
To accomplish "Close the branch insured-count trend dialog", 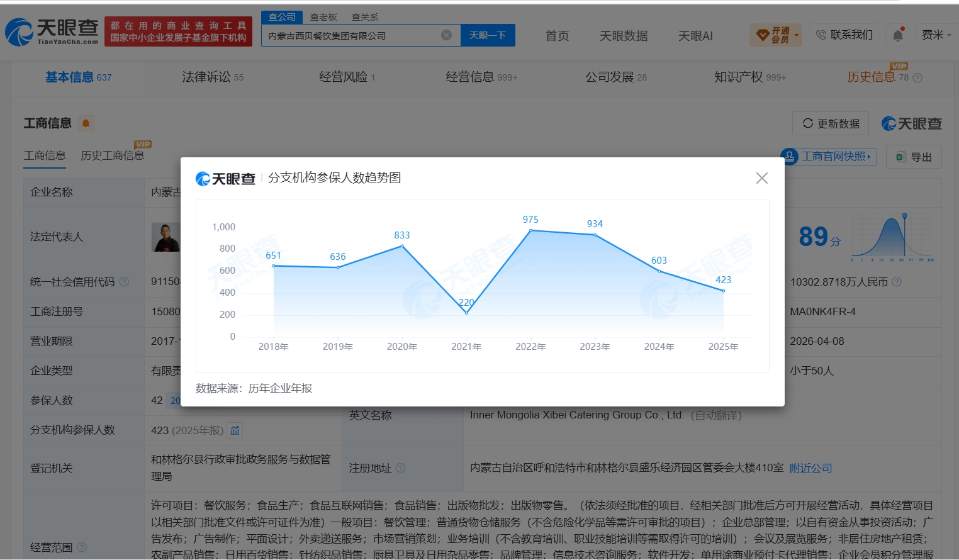I will [761, 178].
